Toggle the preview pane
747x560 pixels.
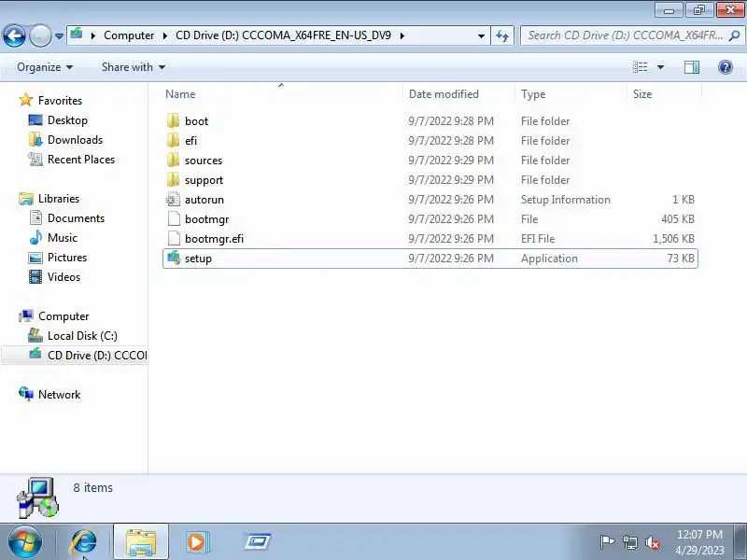[x=692, y=67]
